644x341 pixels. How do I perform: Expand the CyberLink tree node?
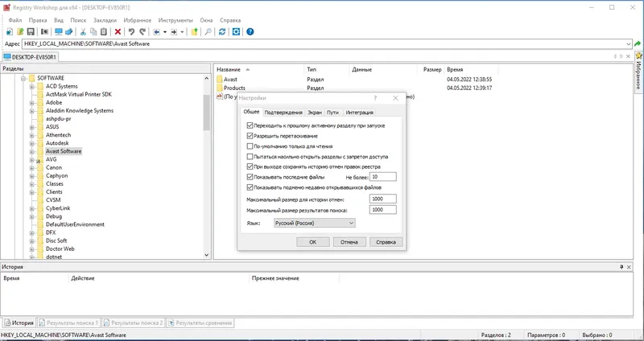coord(31,208)
